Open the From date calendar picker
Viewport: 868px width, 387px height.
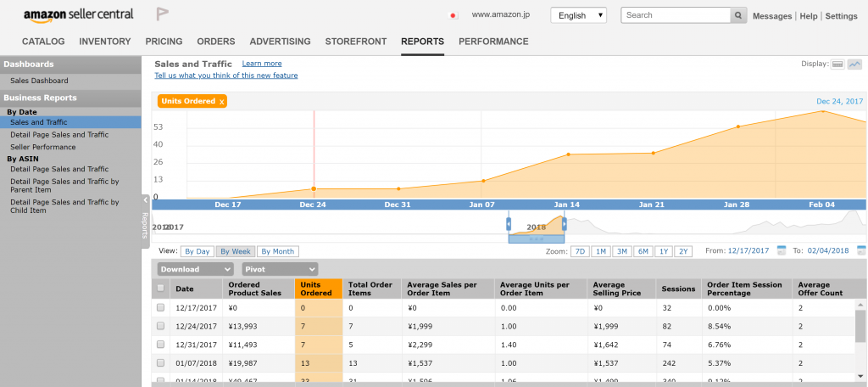781,250
